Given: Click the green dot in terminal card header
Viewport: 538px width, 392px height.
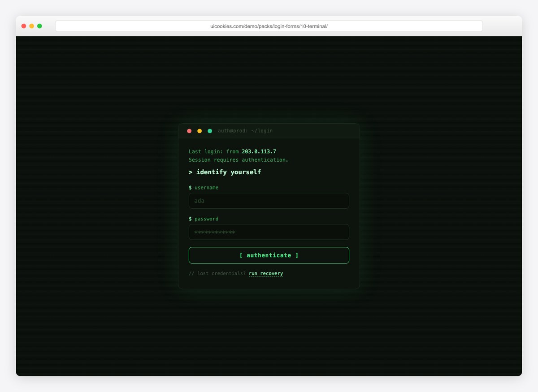Looking at the screenshot, I should tap(210, 131).
